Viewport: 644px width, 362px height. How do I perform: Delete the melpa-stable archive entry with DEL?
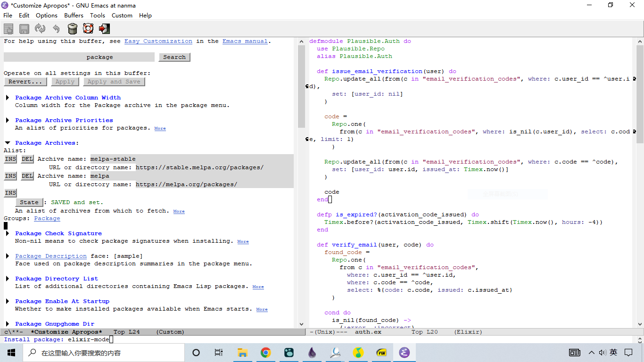pos(27,159)
